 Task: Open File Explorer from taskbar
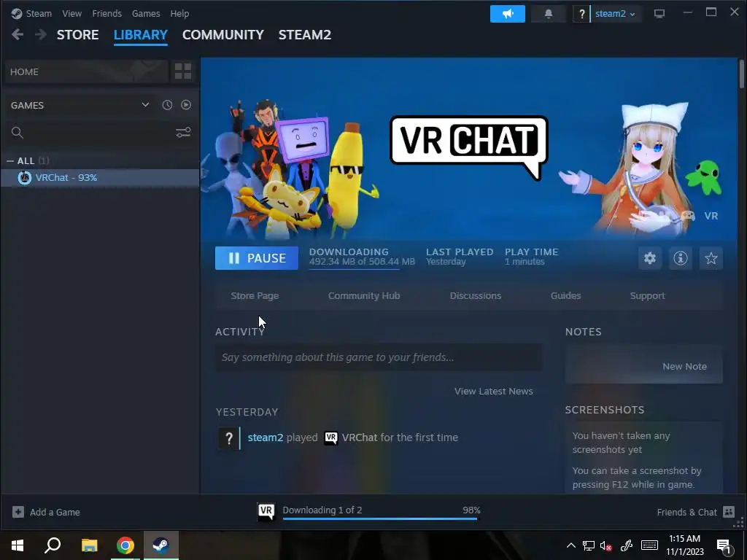coord(89,545)
